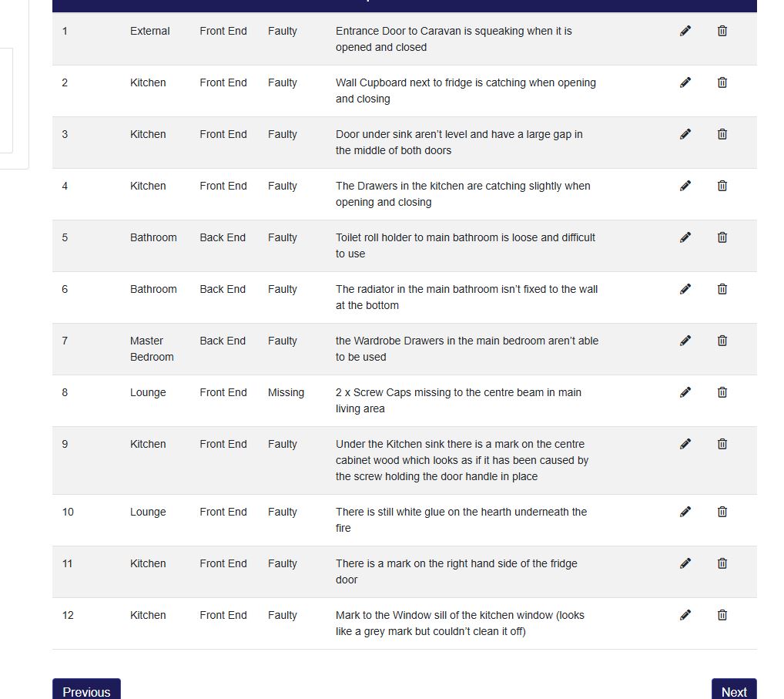Go to the Previous page
The height and width of the screenshot is (699, 784).
pyautogui.click(x=86, y=691)
